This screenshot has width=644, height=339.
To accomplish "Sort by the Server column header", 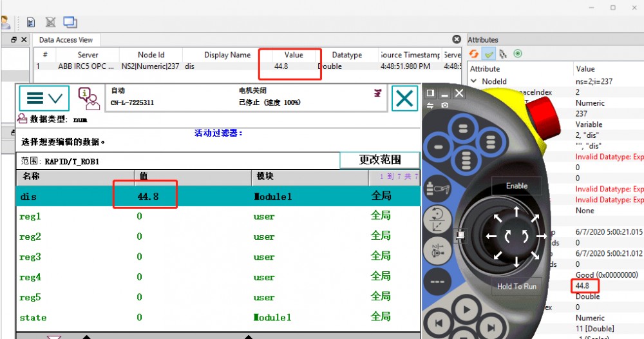I will [x=88, y=55].
